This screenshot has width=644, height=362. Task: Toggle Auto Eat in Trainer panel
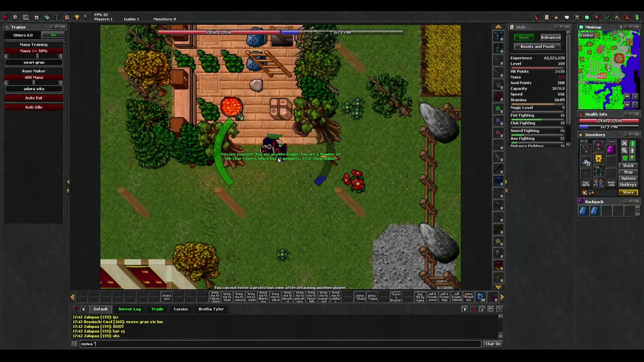pyautogui.click(x=34, y=98)
